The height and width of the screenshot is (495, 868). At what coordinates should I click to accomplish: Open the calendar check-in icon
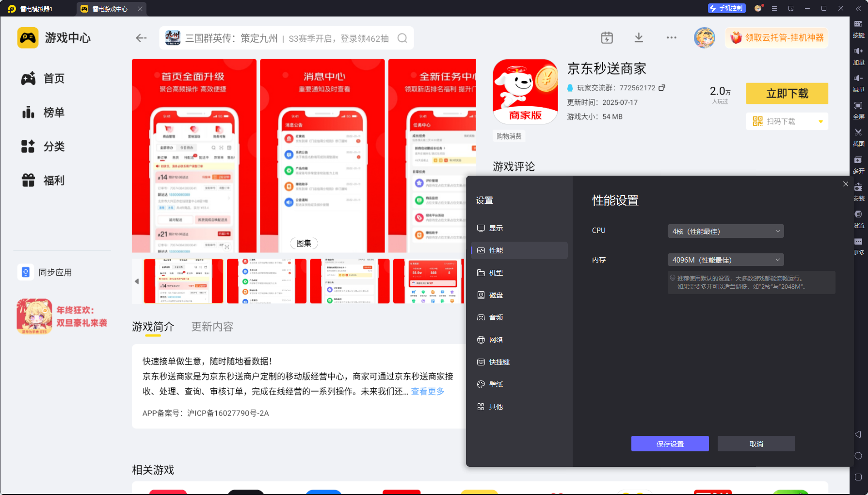607,38
